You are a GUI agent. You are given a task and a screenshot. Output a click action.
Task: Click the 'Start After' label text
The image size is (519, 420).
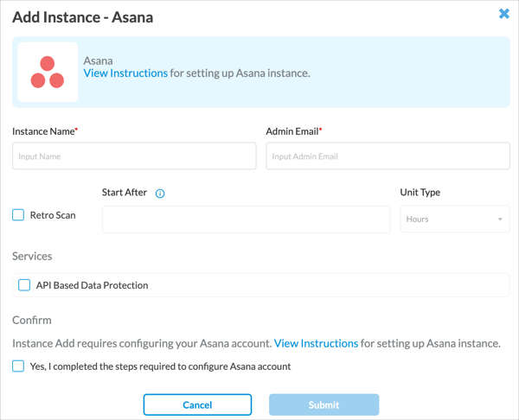[x=124, y=193]
